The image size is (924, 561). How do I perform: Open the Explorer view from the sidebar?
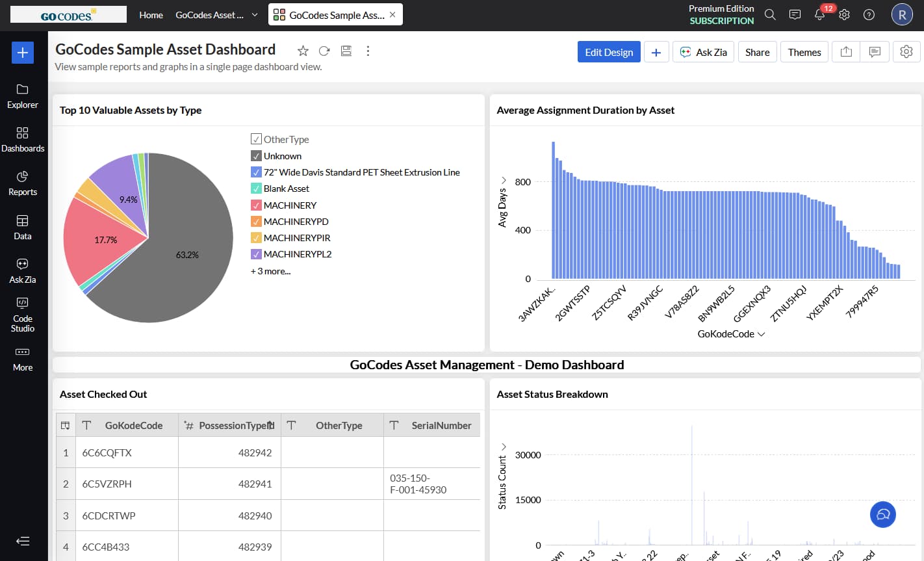(23, 96)
